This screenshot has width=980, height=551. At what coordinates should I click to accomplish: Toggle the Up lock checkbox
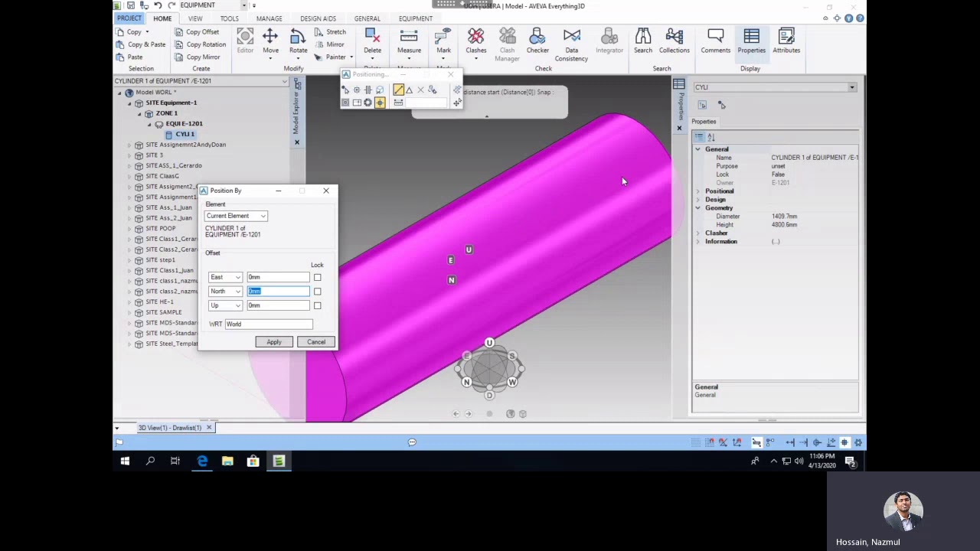pyautogui.click(x=317, y=305)
